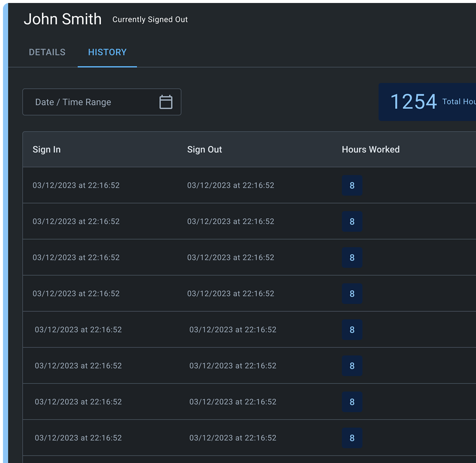Click the John Smith name heading
This screenshot has height=463, width=476.
pyautogui.click(x=63, y=19)
